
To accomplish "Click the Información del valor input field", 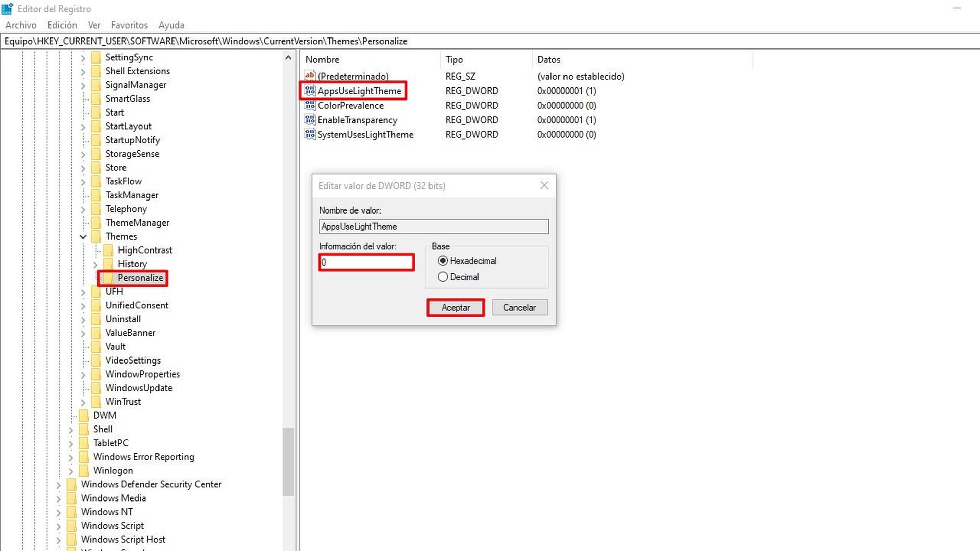I will [366, 262].
